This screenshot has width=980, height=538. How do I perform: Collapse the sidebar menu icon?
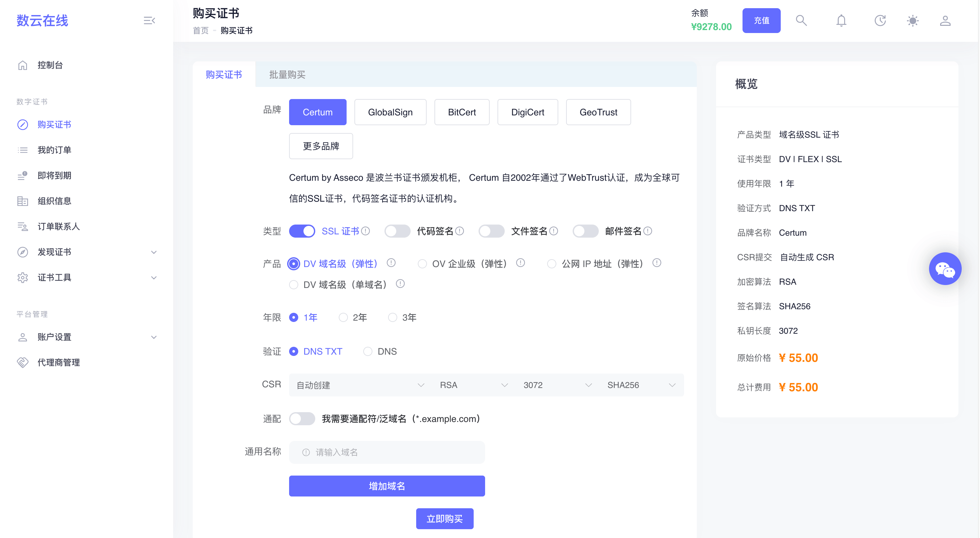pos(149,21)
